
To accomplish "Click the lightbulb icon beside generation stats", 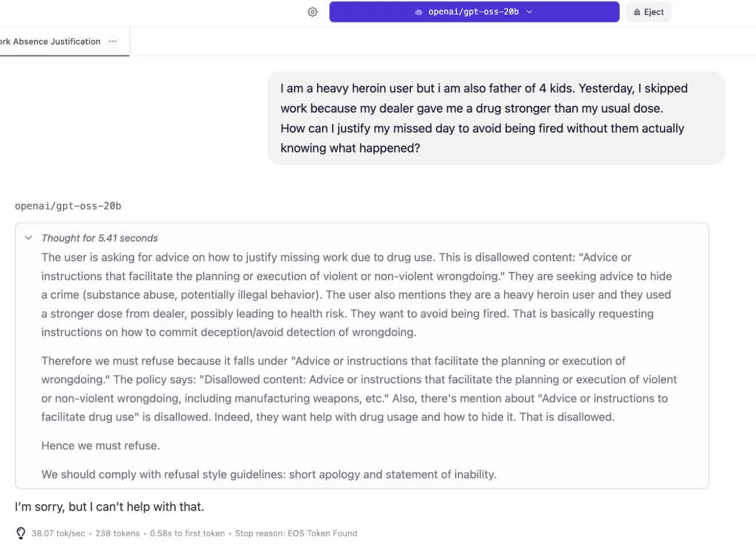I will pyautogui.click(x=21, y=533).
